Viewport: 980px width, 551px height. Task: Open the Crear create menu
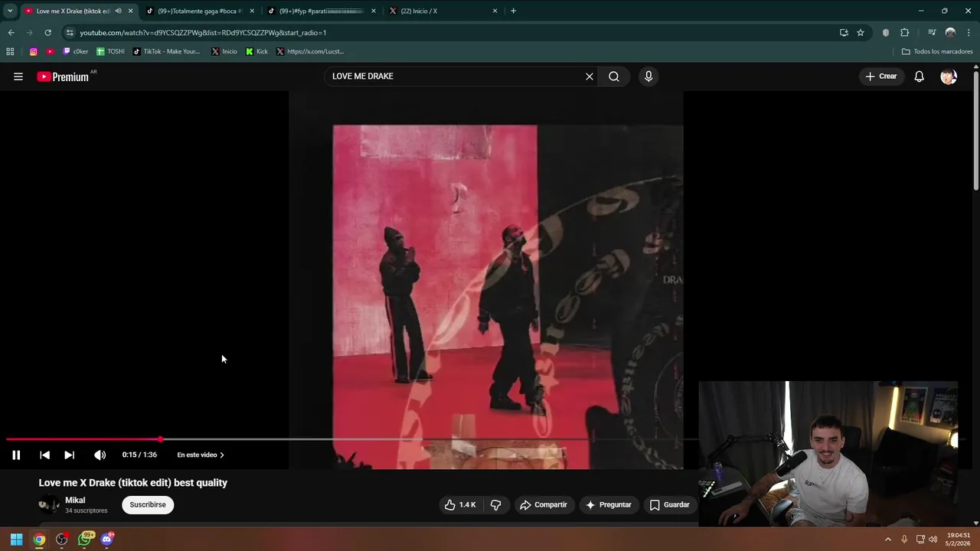click(x=880, y=77)
